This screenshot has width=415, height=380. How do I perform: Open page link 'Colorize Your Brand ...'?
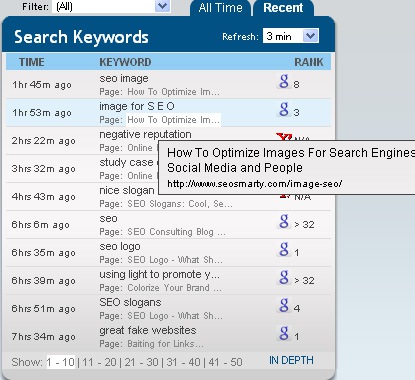click(175, 288)
